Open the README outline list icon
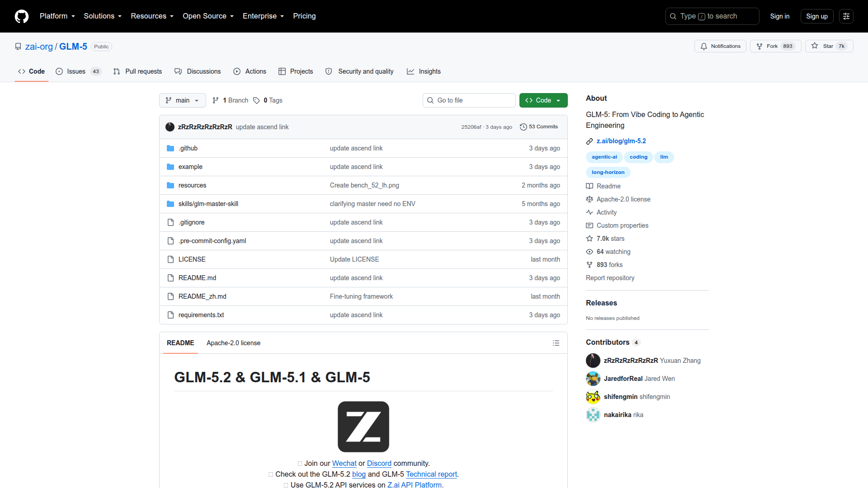Viewport: 868px width, 488px height. [x=556, y=343]
